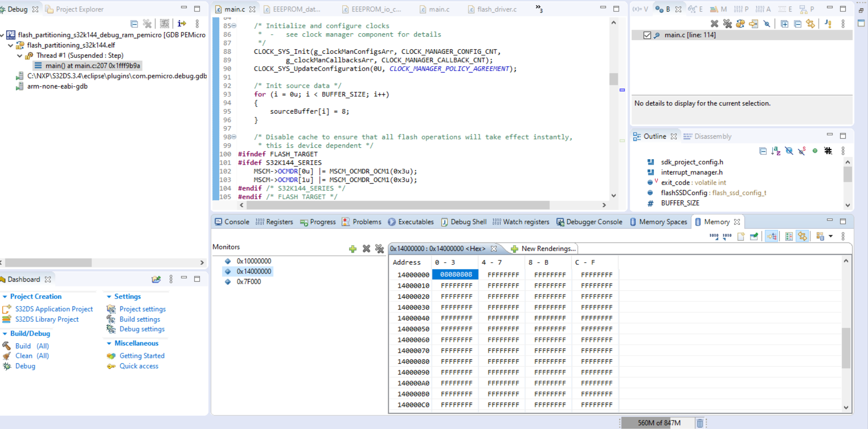Toggle split rendering panes in Memory view
Image resolution: width=868 pixels, height=429 pixels.
tap(789, 237)
